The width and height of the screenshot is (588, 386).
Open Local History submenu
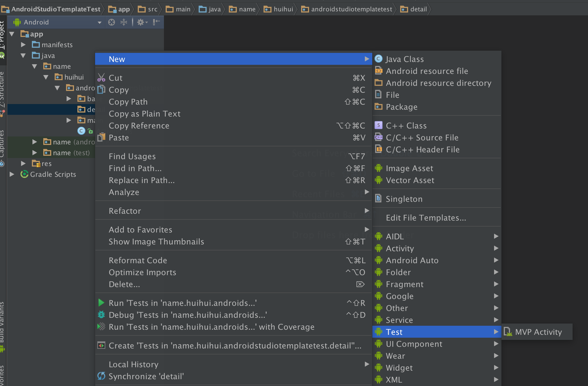pos(233,364)
